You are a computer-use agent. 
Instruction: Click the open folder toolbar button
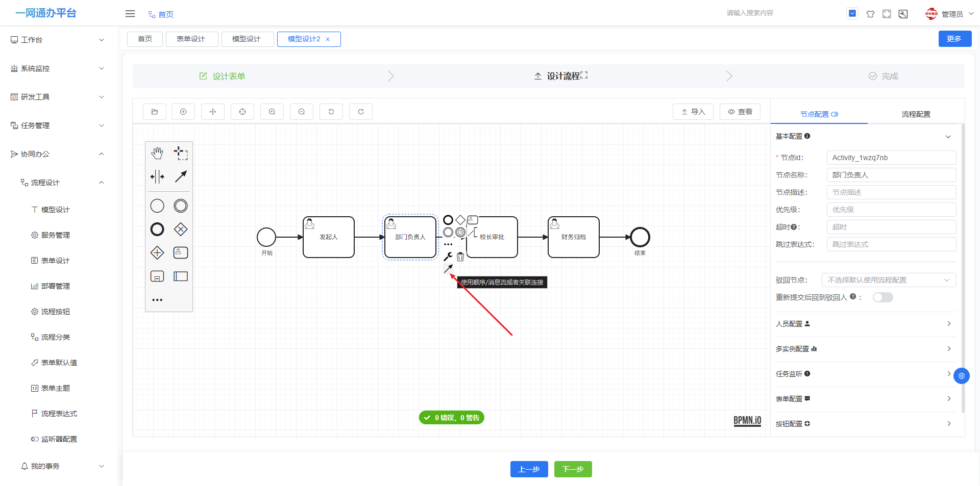pos(155,112)
